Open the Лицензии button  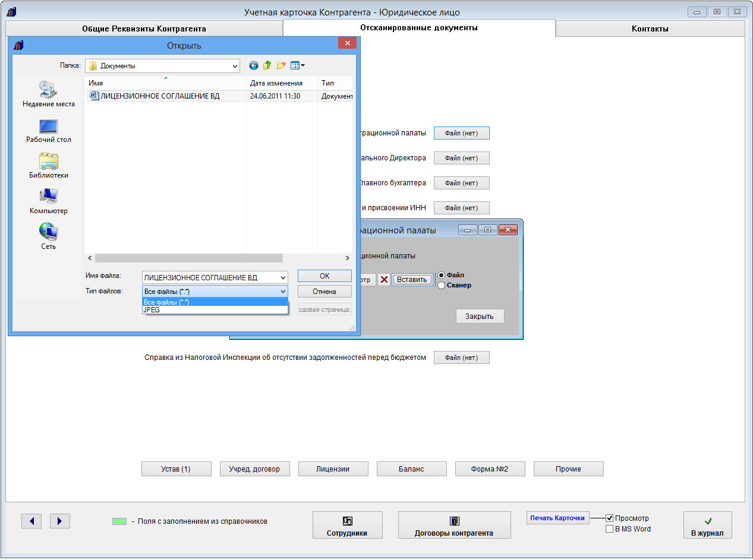click(x=333, y=469)
